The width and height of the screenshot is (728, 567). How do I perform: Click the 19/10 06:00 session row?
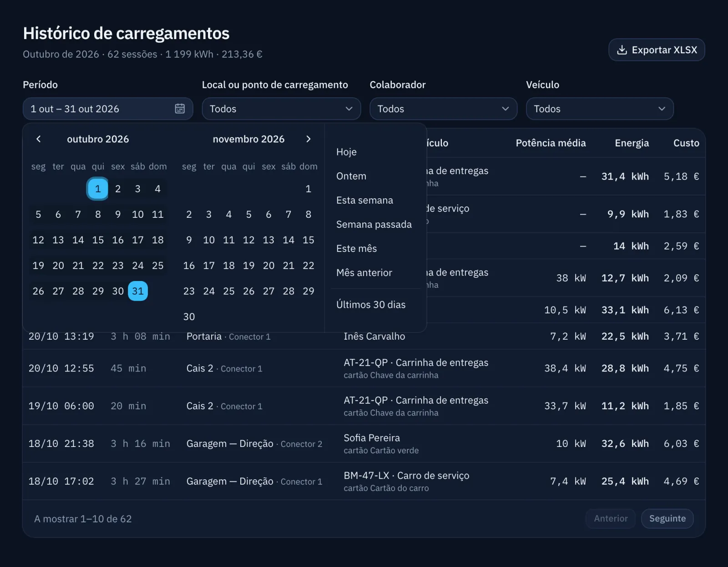364,406
